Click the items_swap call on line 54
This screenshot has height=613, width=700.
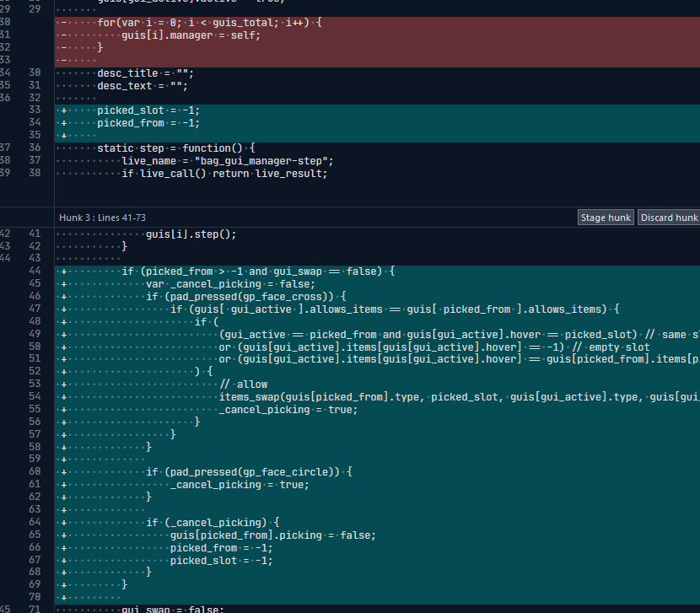[x=460, y=397]
